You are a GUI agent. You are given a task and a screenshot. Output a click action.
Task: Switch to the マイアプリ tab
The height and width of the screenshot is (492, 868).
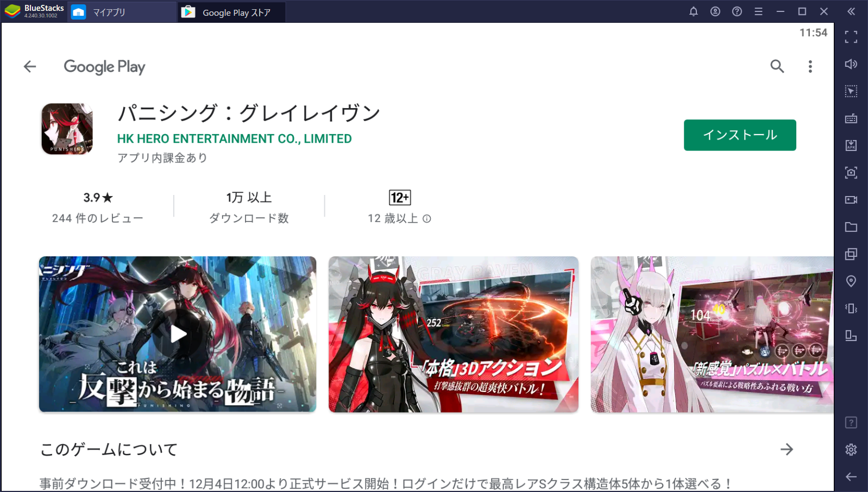122,12
